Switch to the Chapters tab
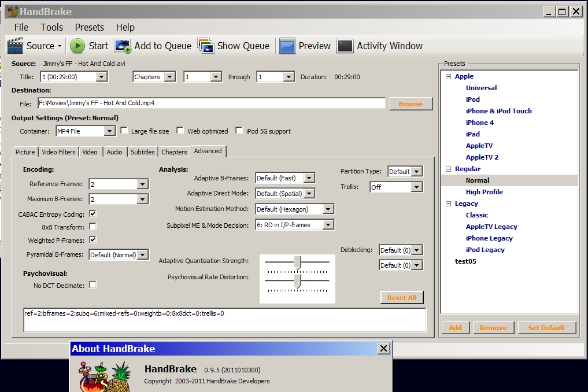This screenshot has height=392, width=588. point(174,152)
